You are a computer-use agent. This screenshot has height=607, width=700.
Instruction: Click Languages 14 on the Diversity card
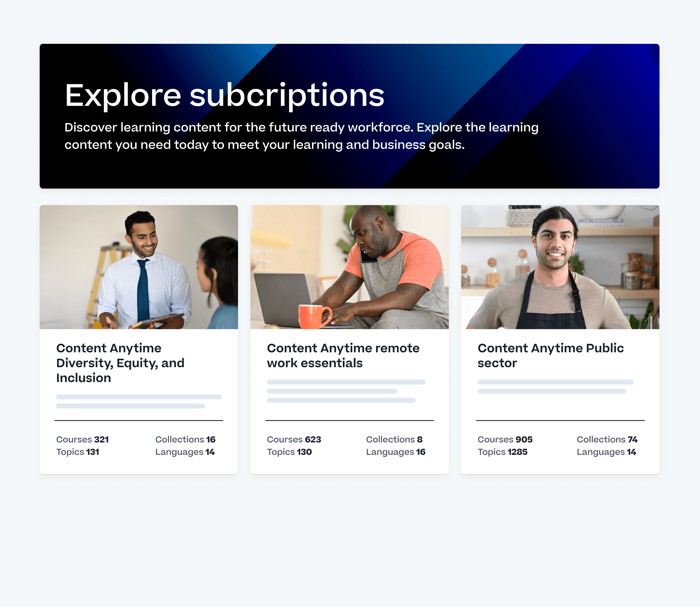tap(185, 452)
